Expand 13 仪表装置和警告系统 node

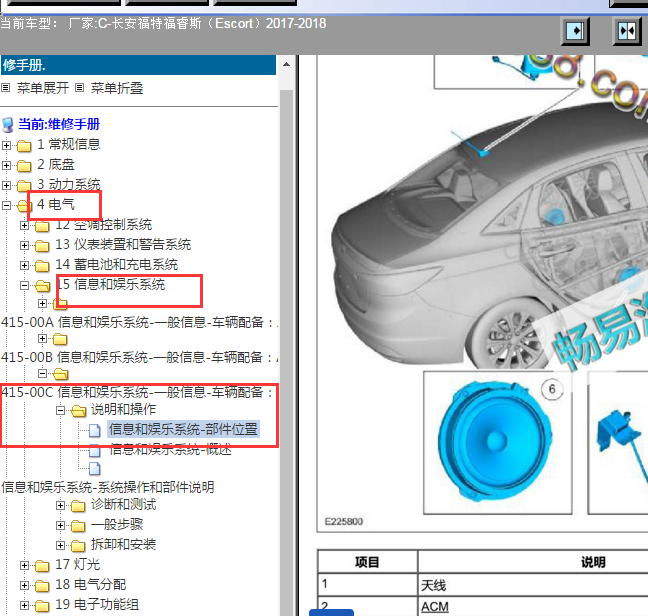click(24, 245)
